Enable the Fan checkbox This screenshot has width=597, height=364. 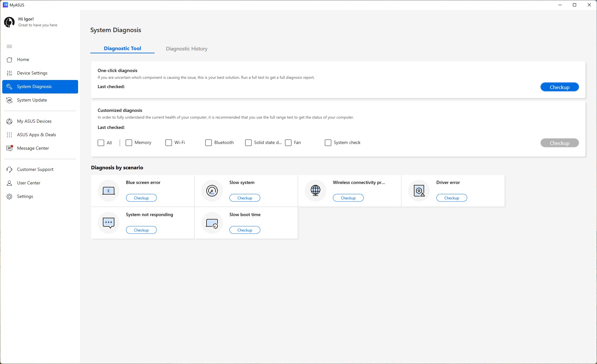288,143
